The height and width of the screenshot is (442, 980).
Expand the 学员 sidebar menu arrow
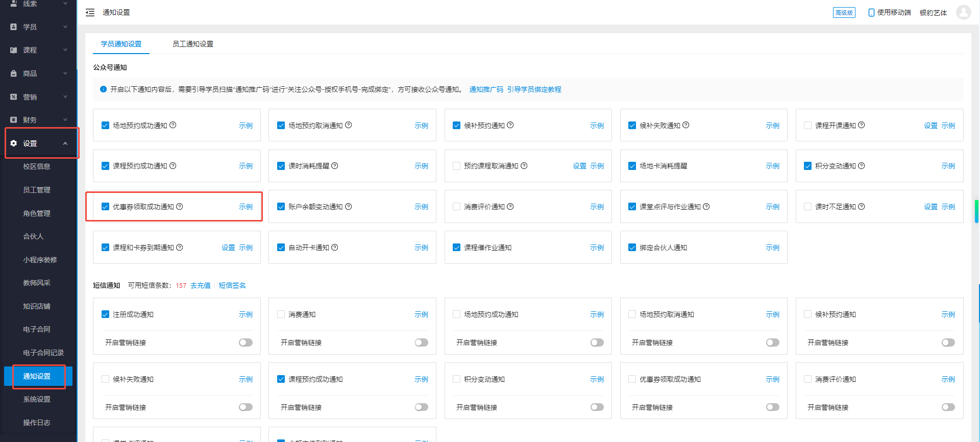pyautogui.click(x=65, y=27)
